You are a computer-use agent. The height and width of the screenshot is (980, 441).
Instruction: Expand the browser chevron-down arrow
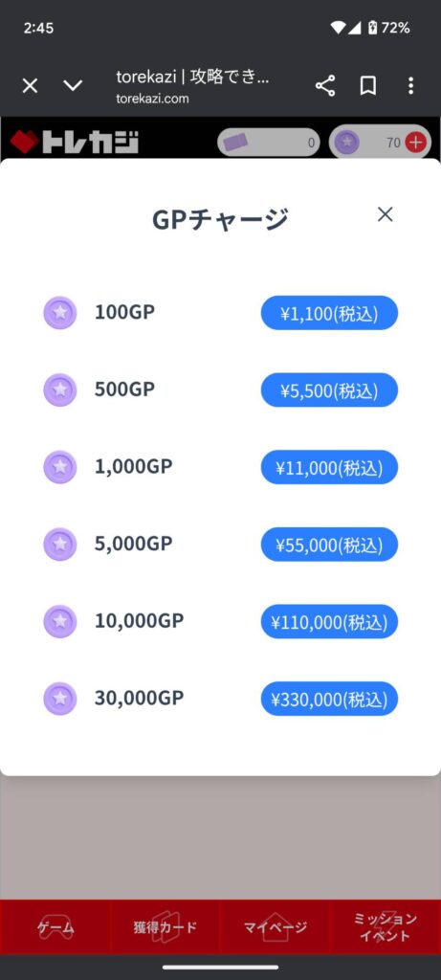pos(73,85)
